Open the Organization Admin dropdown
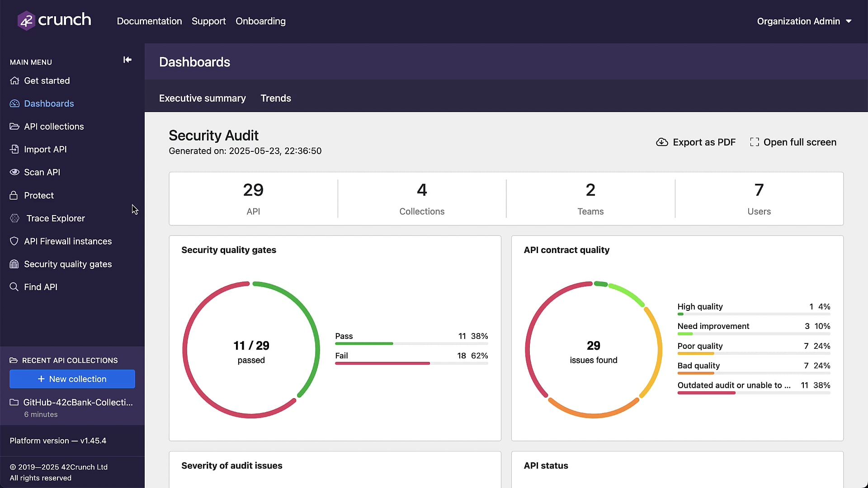868x488 pixels. tap(804, 21)
